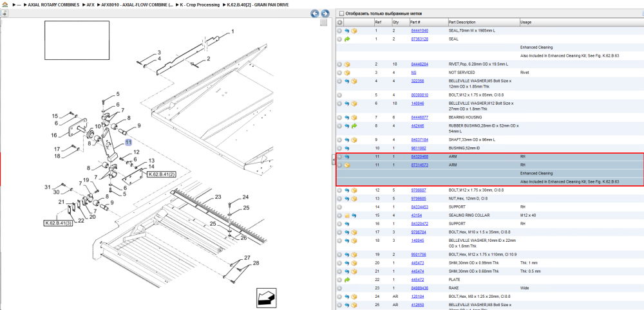Sort by the Ref column header
Viewport: 644px width, 310px height.
click(x=377, y=22)
